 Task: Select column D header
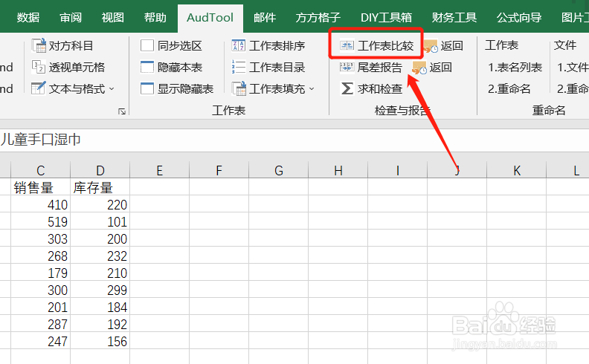100,170
